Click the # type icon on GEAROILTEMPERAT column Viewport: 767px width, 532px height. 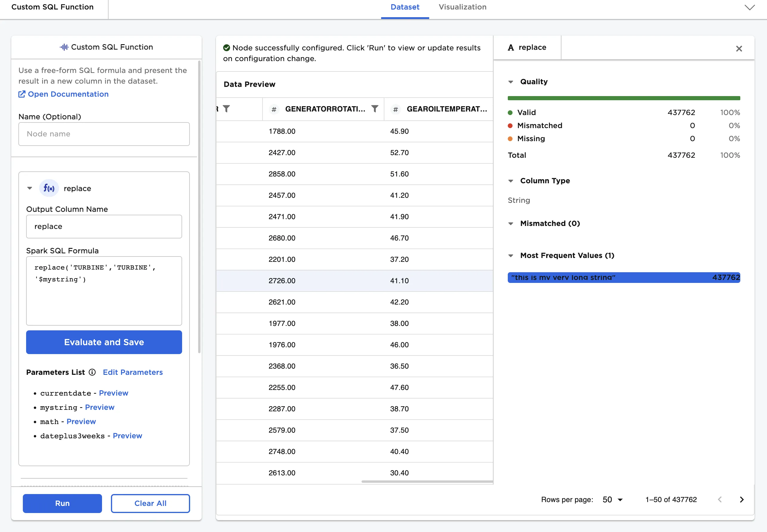pos(395,109)
